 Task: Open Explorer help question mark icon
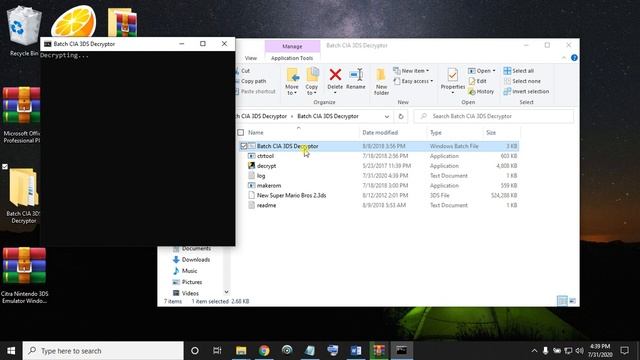coord(574,58)
